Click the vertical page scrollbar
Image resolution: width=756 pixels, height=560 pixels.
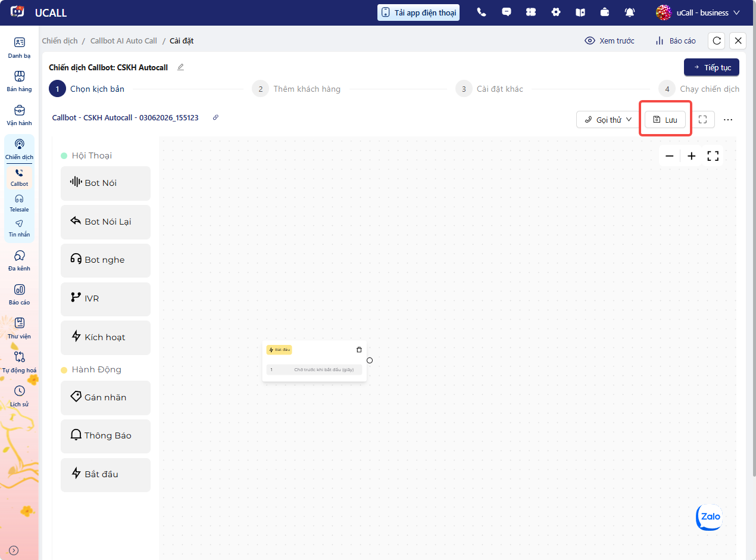pyautogui.click(x=754, y=238)
